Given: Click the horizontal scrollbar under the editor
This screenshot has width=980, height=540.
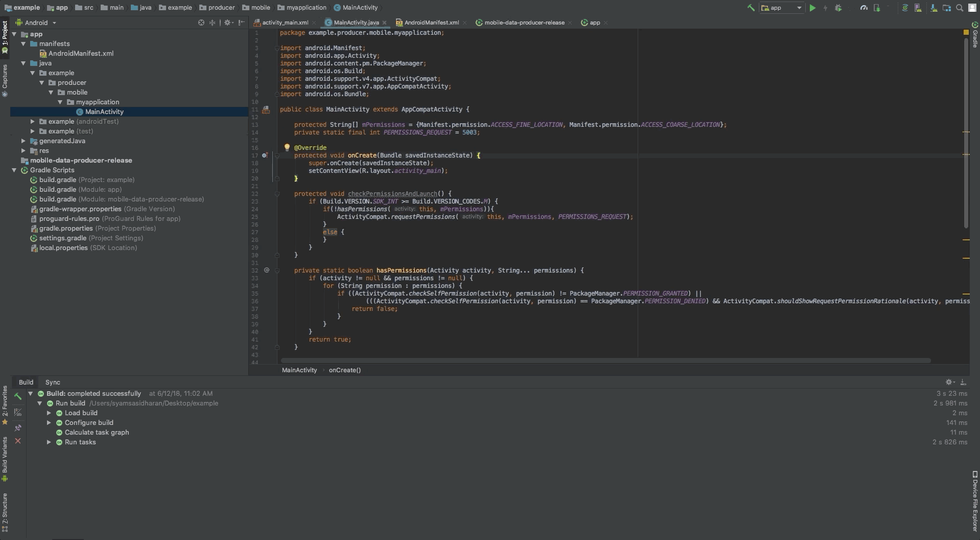Looking at the screenshot, I should (605, 361).
